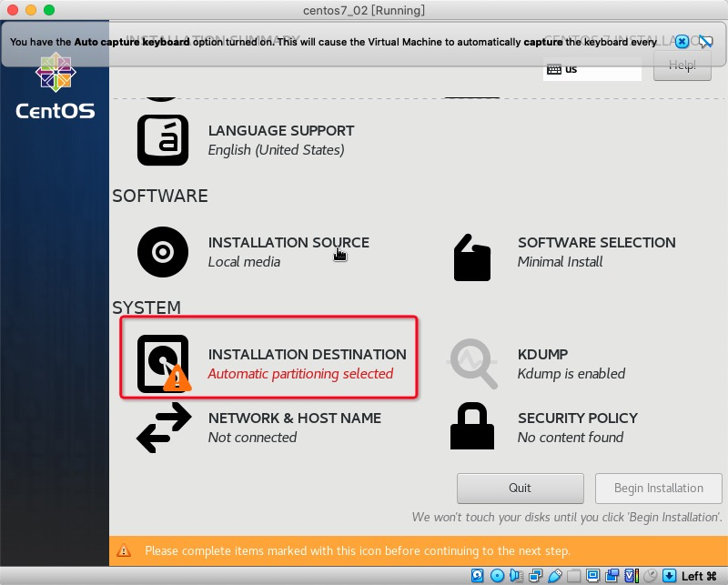Click the green zoom window button

tap(49, 10)
